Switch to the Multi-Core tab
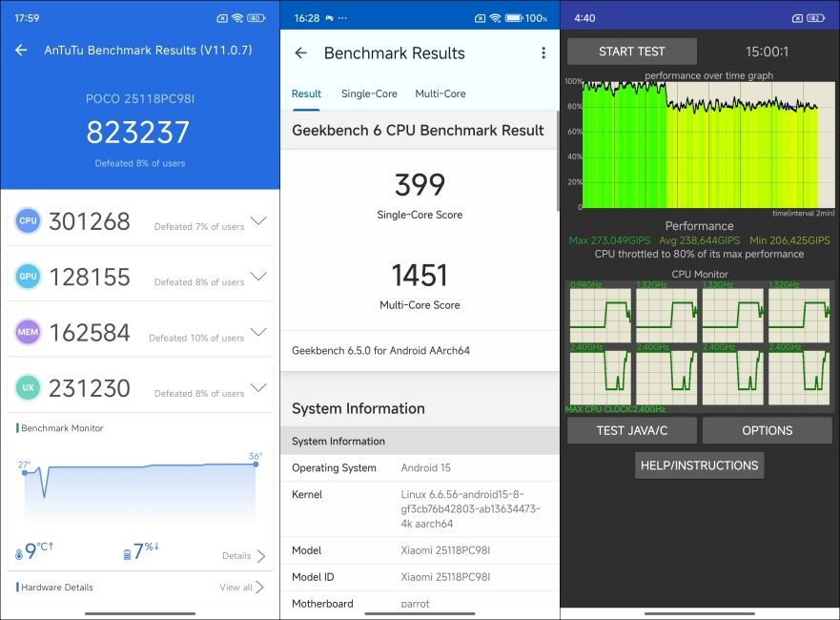Viewport: 840px width, 620px height. coord(440,93)
